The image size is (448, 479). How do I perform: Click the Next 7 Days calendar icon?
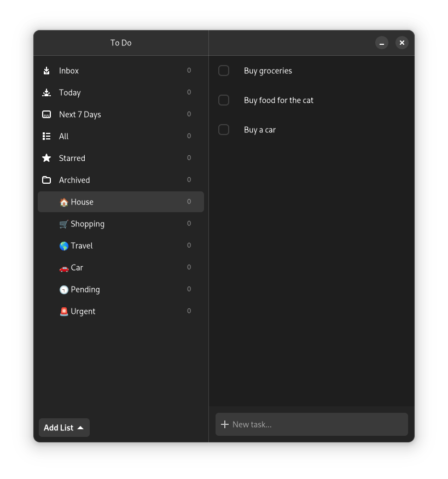tap(46, 114)
